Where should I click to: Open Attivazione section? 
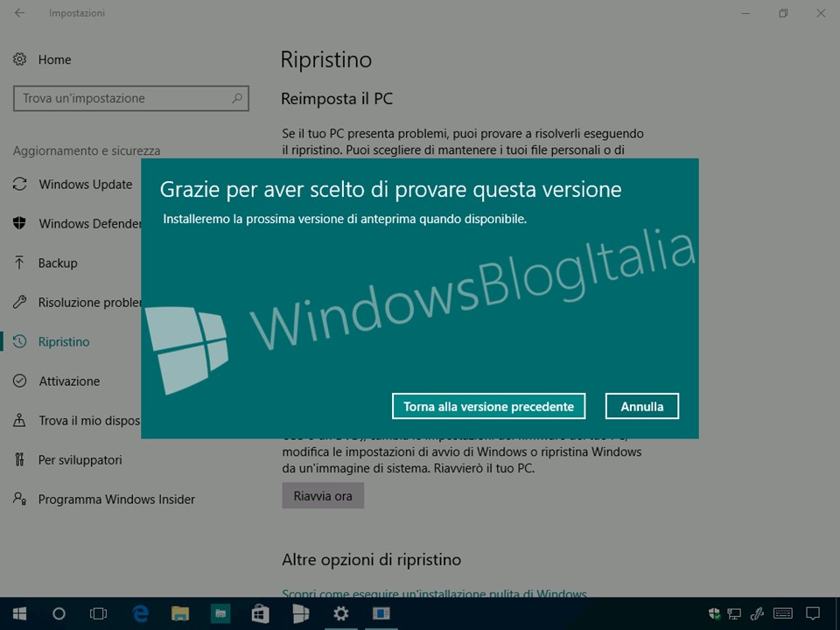coord(69,381)
